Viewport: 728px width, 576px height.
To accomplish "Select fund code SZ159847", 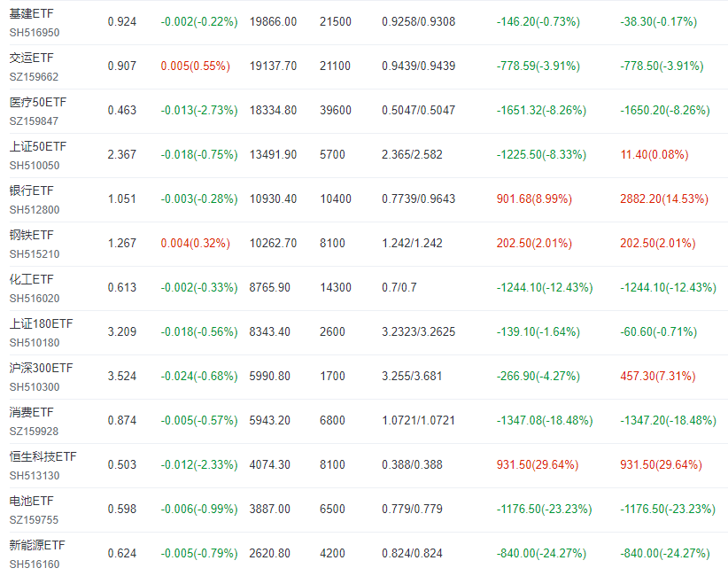I will [34, 121].
